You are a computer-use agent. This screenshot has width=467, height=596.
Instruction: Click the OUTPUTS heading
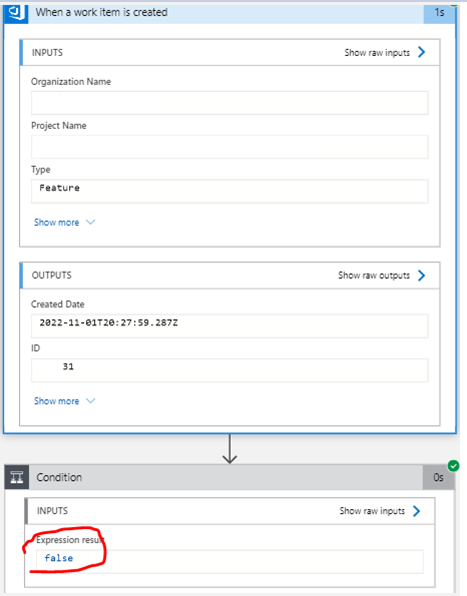point(51,275)
